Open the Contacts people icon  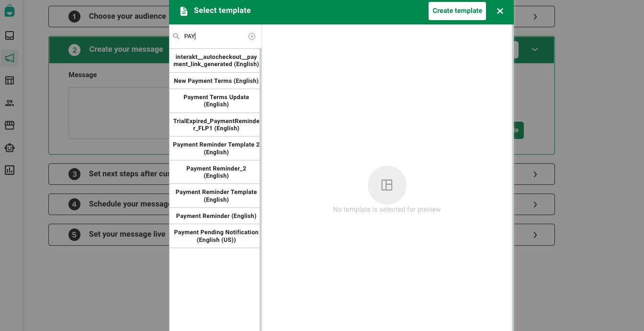(x=10, y=103)
